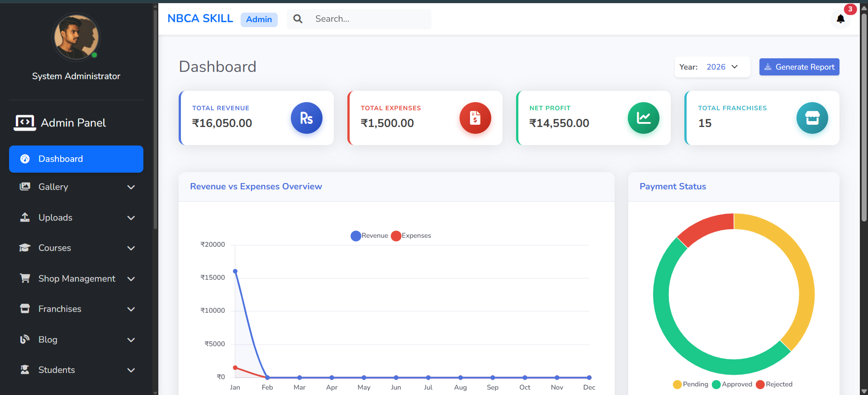Screen dimensions: 868x395
Task: Open the Year 2026 dropdown
Action: click(722, 67)
